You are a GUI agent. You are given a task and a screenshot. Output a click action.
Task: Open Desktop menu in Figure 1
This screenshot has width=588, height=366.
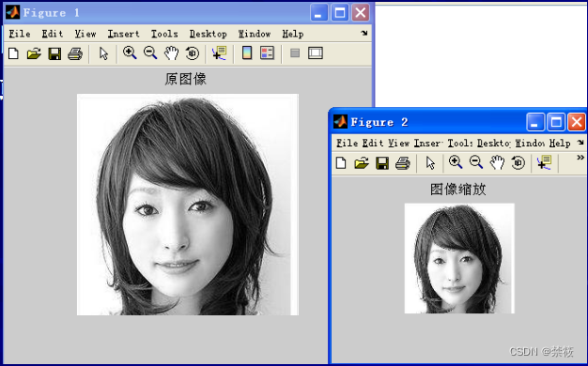209,34
